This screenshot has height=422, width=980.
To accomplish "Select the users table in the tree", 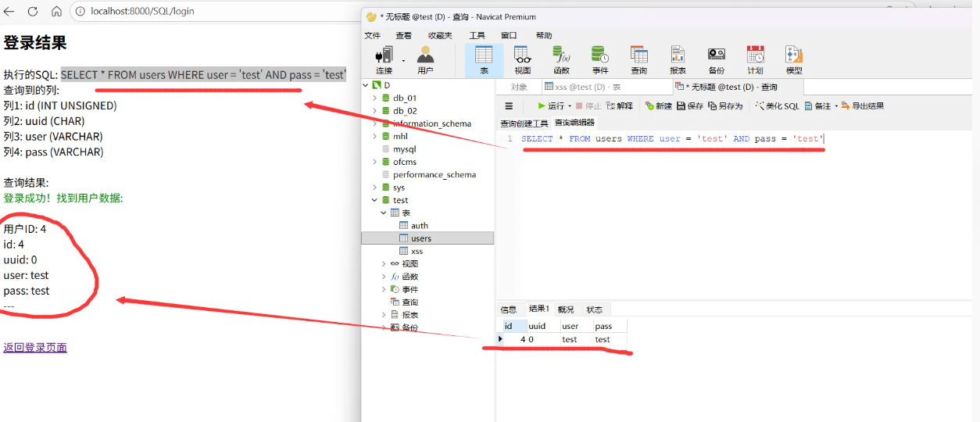I will pyautogui.click(x=427, y=238).
